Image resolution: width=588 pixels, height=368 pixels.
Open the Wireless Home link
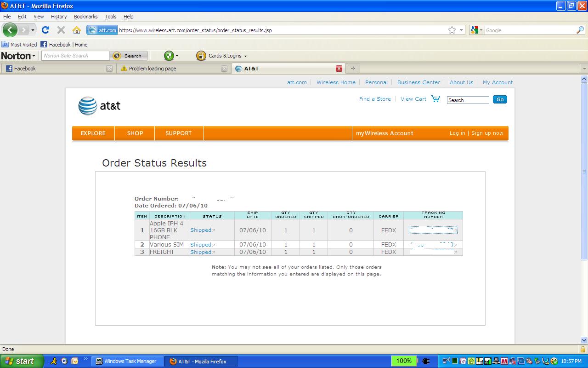(x=336, y=82)
